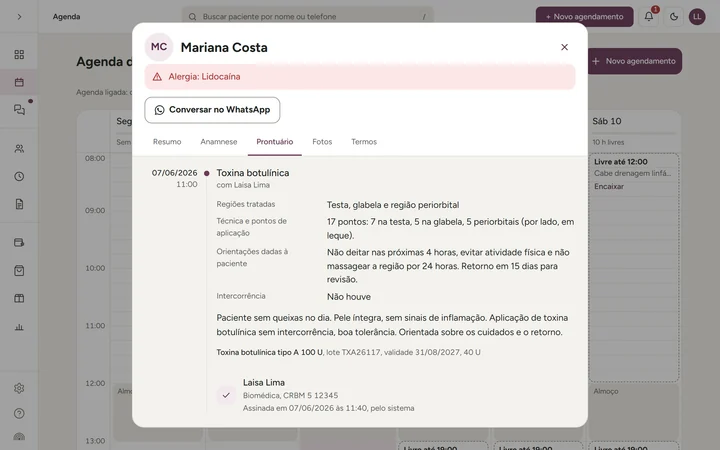This screenshot has height=450, width=720.
Task: Open the LL user avatar menu
Action: click(697, 17)
